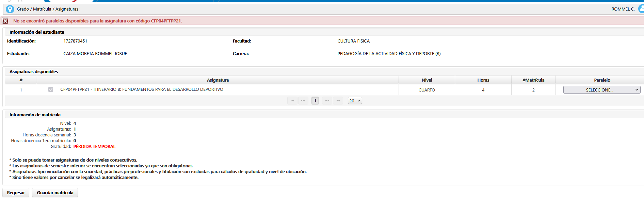Screen dimensions: 644x200
Task: Click the subject name ITINERARIO B: FUNDAMENTOS
Action: (142, 89)
